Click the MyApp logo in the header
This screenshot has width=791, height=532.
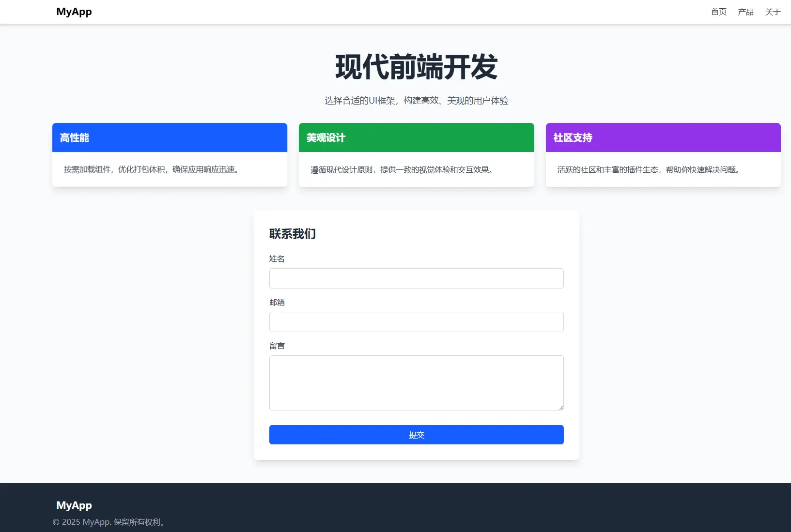point(74,12)
